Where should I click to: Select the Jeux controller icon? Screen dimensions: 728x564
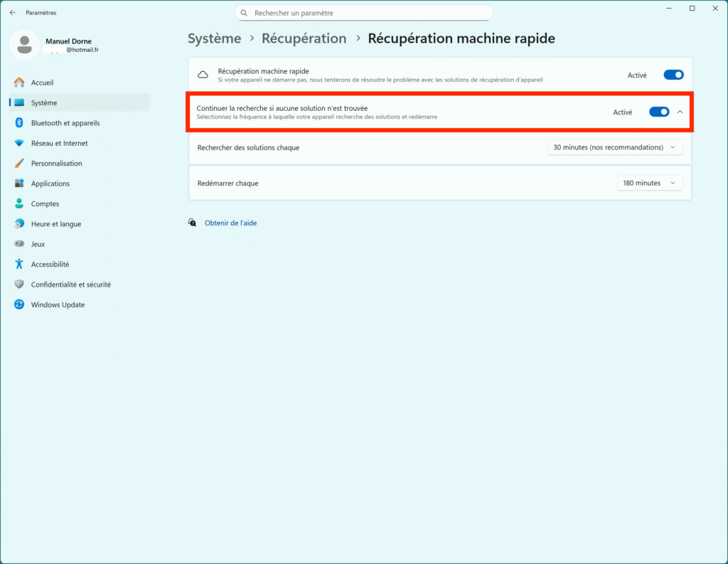pyautogui.click(x=19, y=244)
